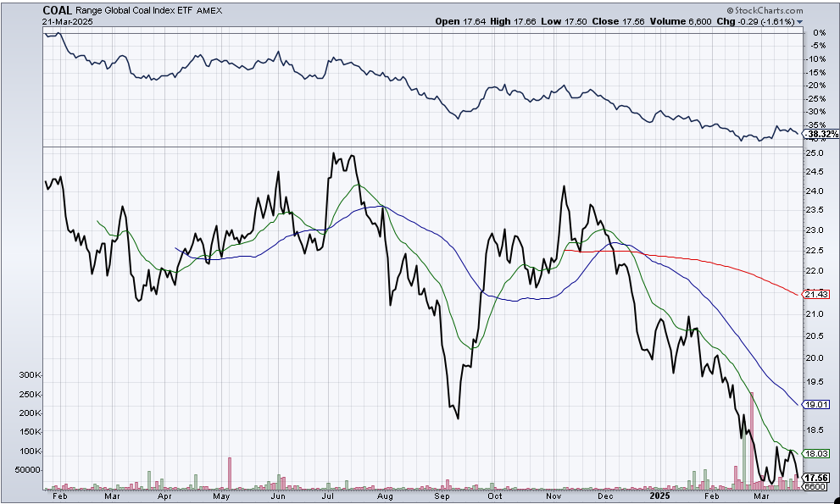Image resolution: width=840 pixels, height=504 pixels.
Task: Click the 0% performance axis label
Action: [x=820, y=33]
